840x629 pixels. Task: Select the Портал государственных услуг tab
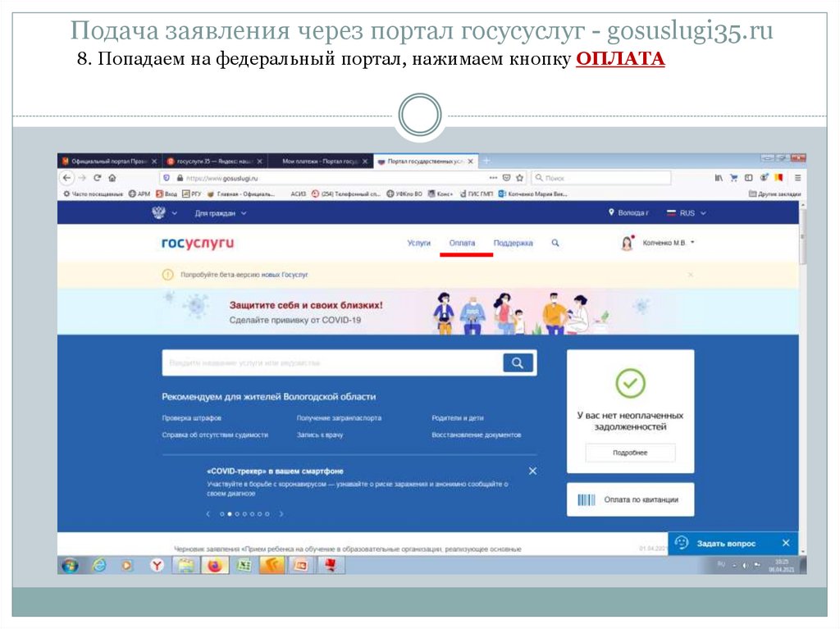click(x=426, y=162)
